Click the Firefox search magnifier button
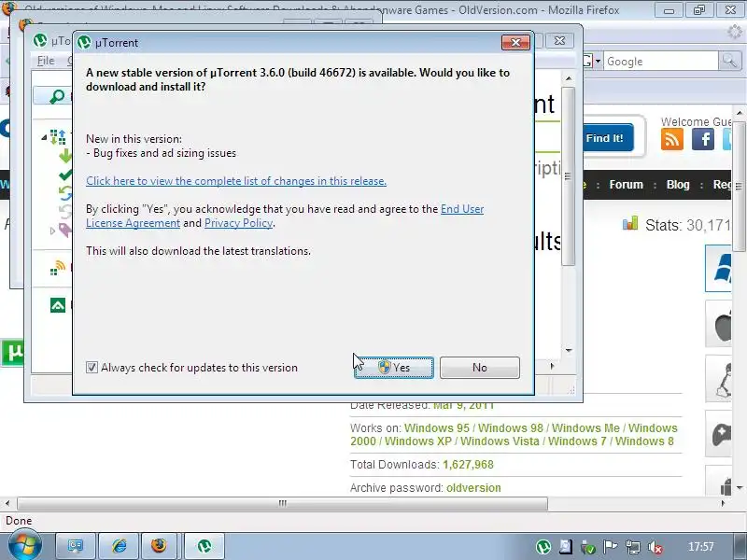 pos(729,61)
